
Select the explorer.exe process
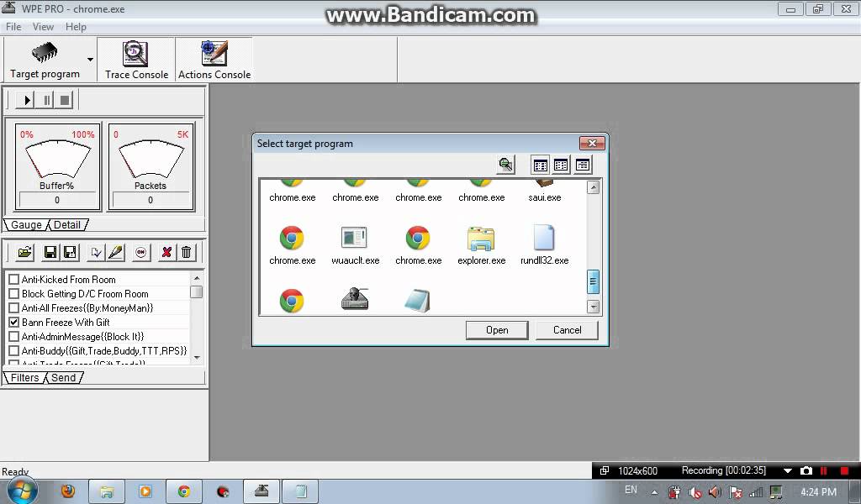[481, 245]
